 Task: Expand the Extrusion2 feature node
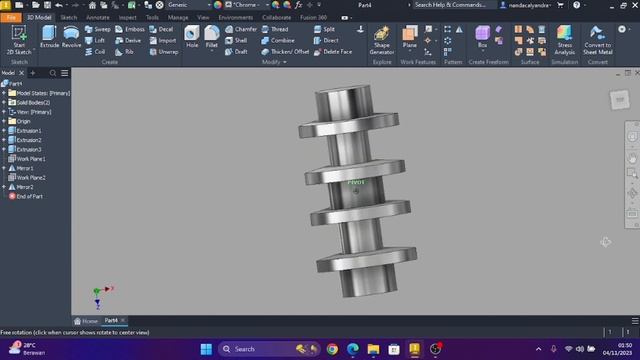coord(4,140)
